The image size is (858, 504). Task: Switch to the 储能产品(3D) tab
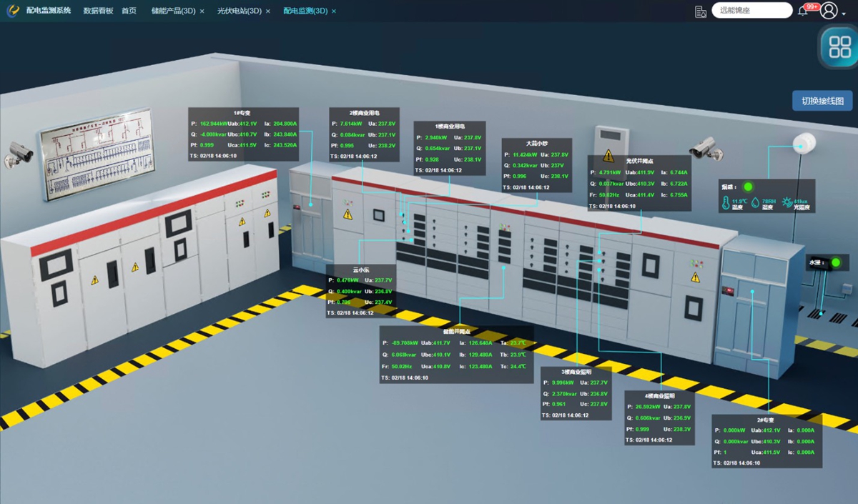[x=173, y=11]
